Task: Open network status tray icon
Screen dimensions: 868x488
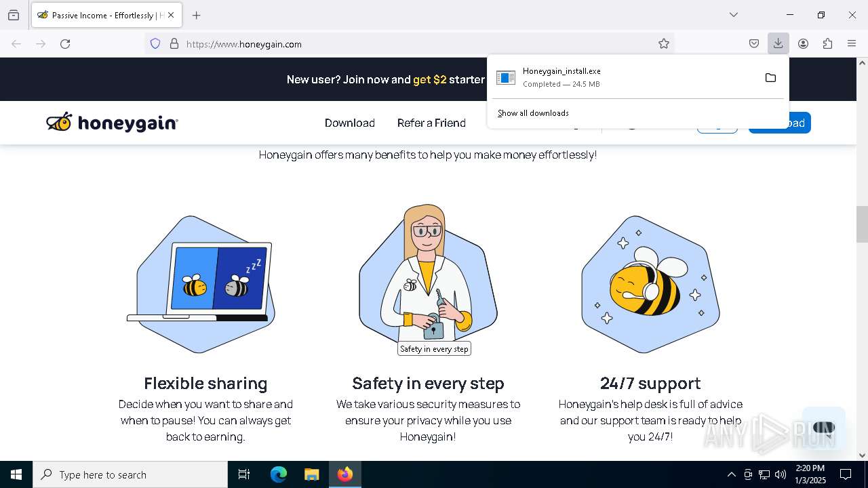Action: click(764, 474)
